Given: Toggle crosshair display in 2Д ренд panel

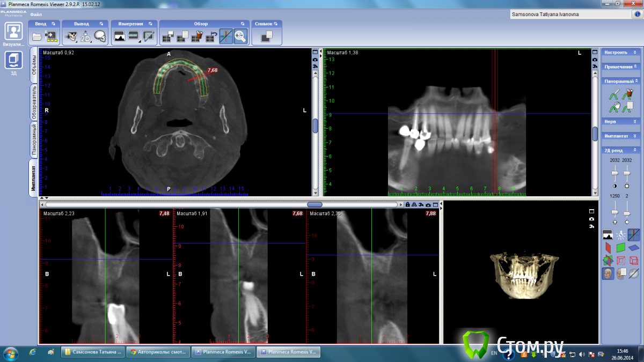Looking at the screenshot, I should (x=634, y=234).
